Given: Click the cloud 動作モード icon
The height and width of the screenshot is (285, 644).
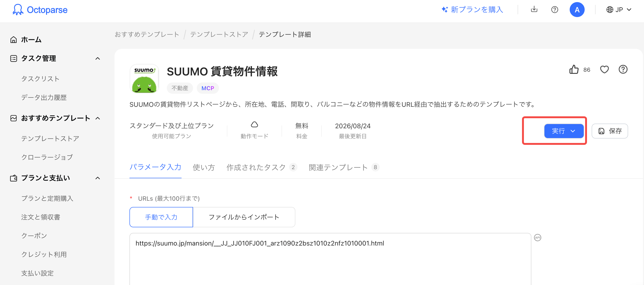Looking at the screenshot, I should (254, 125).
